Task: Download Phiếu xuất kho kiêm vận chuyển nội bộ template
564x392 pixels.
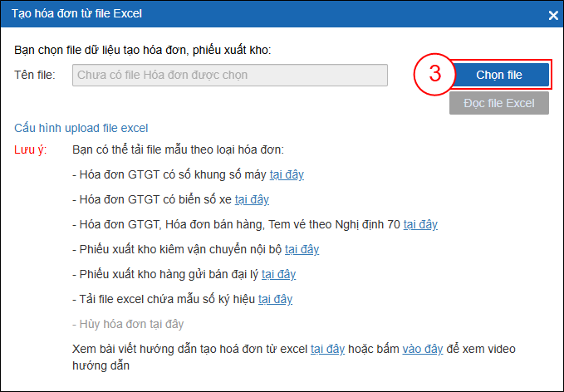Action: pyautogui.click(x=302, y=249)
